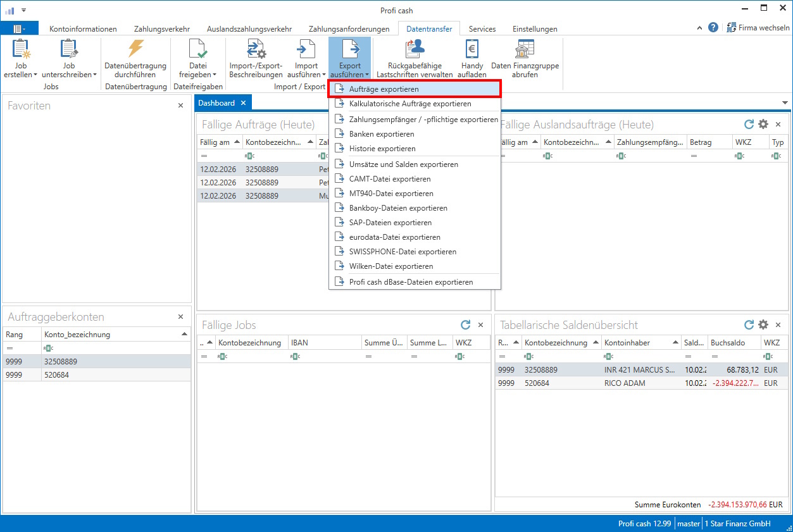Click the help question mark icon
The image size is (793, 532).
click(x=713, y=27)
